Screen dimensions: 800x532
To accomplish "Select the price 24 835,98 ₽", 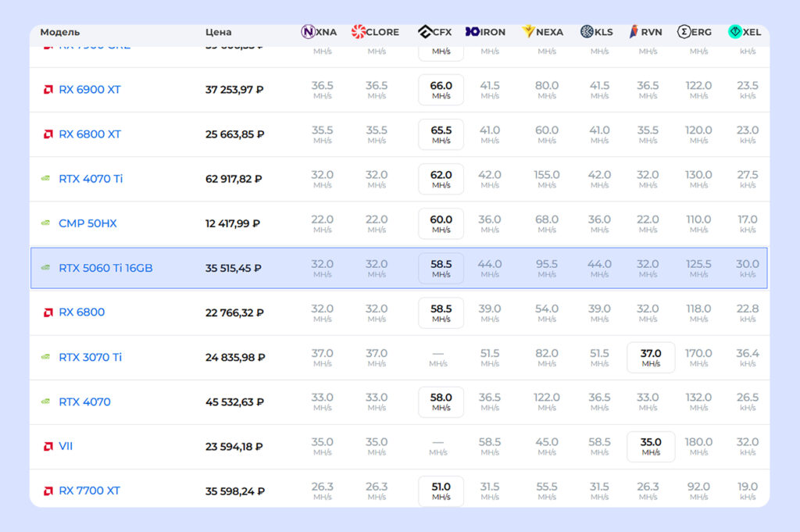I will coord(235,358).
